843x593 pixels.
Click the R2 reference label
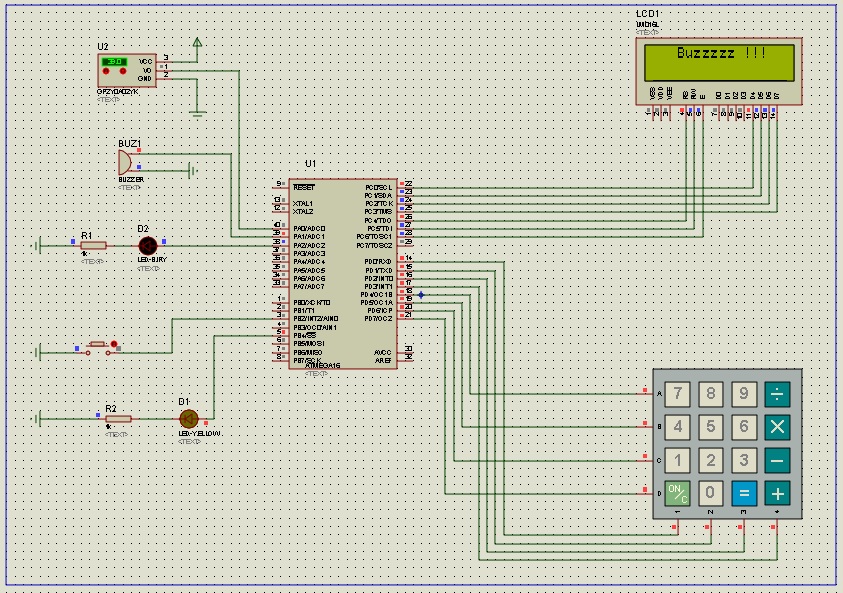coord(111,409)
